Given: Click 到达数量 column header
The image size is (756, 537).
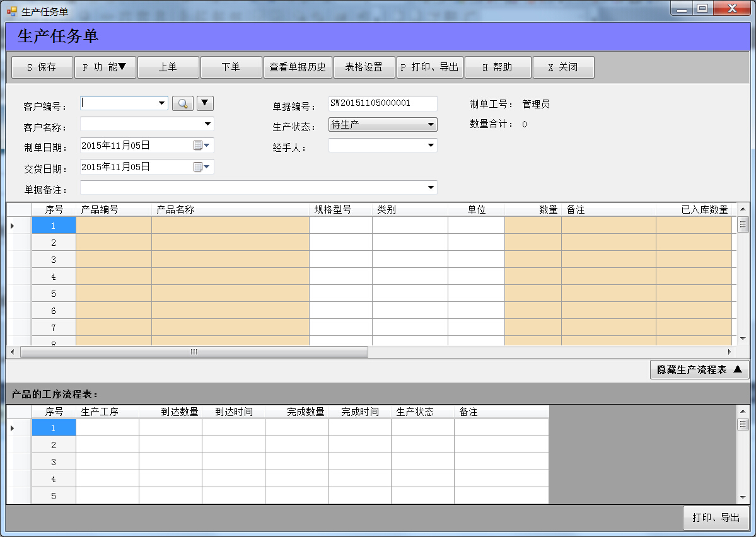Looking at the screenshot, I should (171, 412).
